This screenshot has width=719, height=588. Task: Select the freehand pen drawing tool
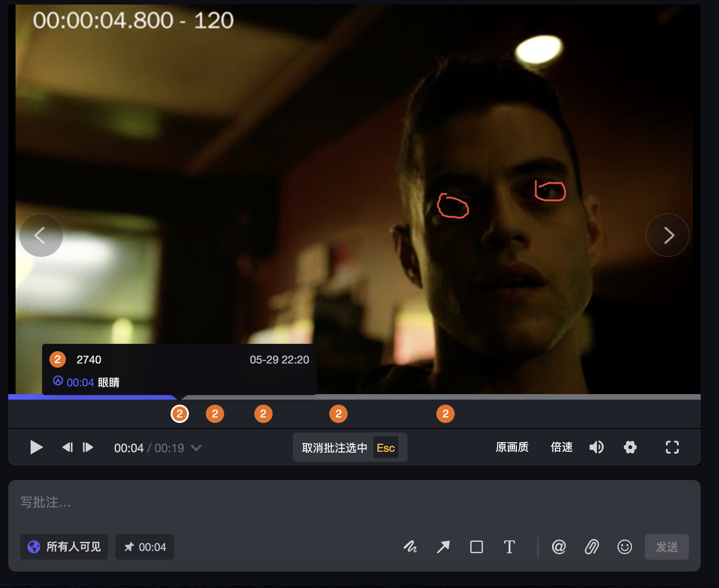(410, 547)
